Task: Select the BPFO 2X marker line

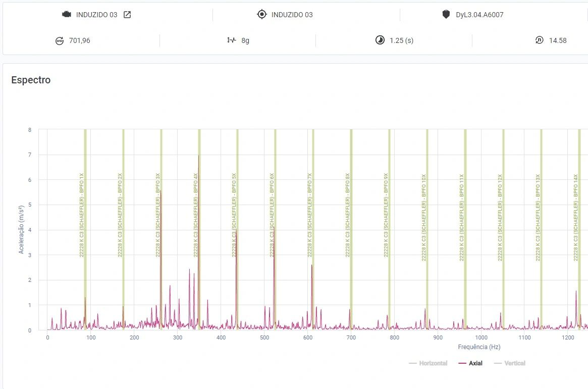Action: click(123, 229)
